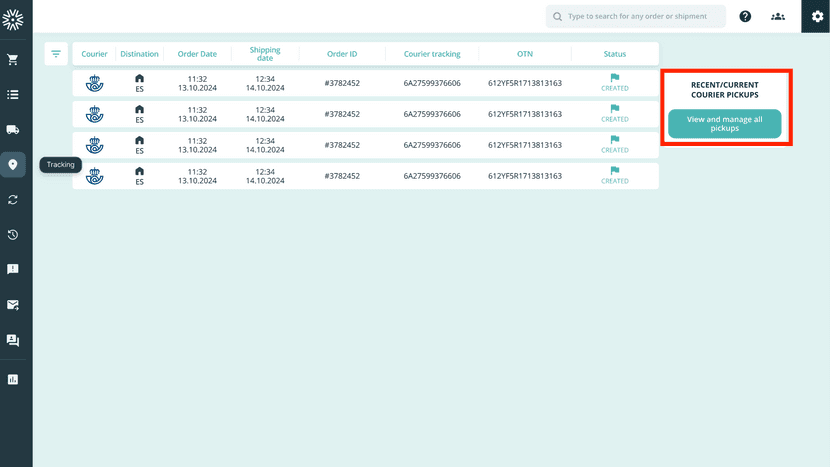Open the settings gear icon
830x467 pixels.
[817, 17]
